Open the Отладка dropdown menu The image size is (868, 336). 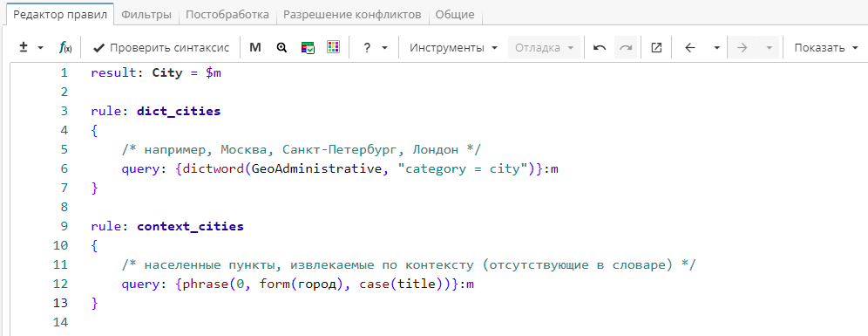(x=544, y=48)
